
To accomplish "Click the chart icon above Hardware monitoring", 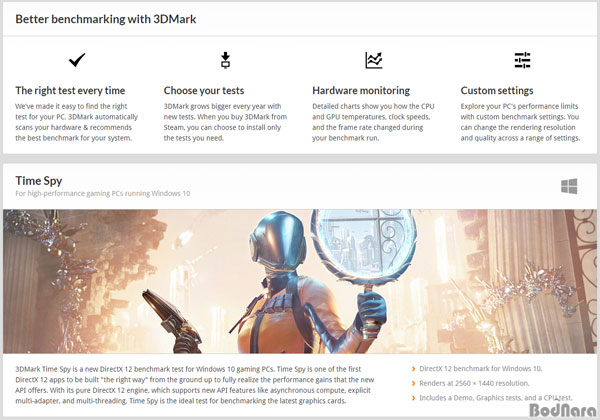I will click(x=374, y=60).
